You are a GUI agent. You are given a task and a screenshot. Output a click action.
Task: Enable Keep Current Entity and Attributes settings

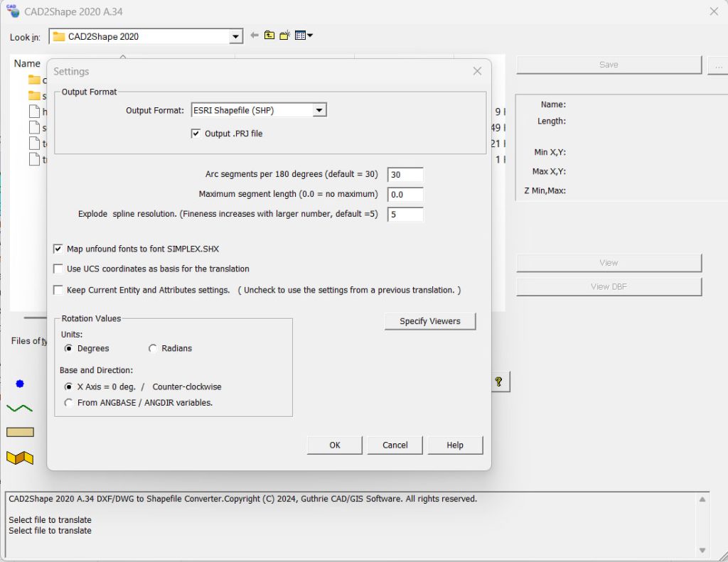click(x=58, y=290)
